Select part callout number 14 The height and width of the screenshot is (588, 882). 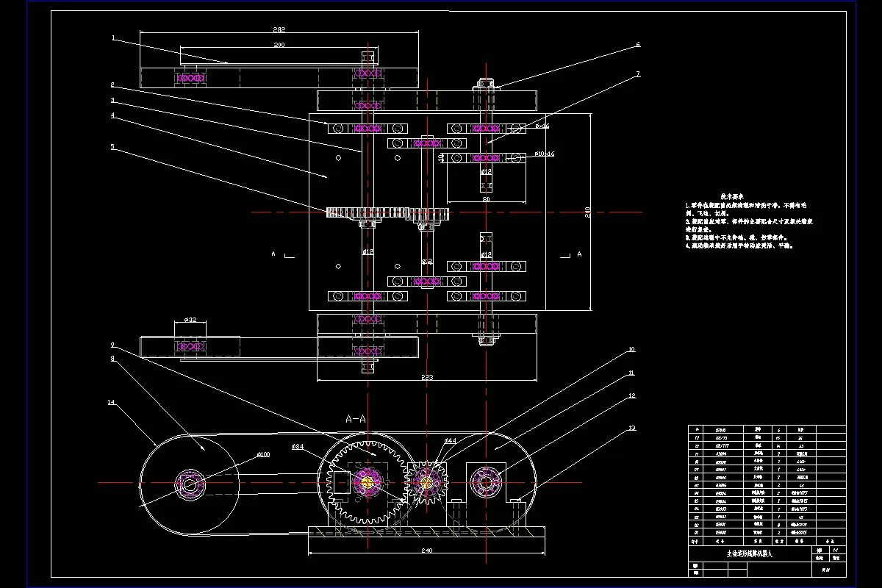(x=111, y=403)
